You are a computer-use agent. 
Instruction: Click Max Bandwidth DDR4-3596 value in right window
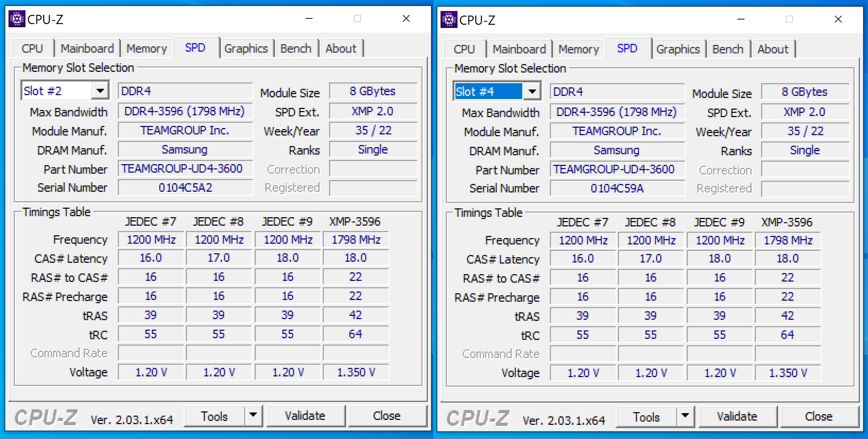617,112
